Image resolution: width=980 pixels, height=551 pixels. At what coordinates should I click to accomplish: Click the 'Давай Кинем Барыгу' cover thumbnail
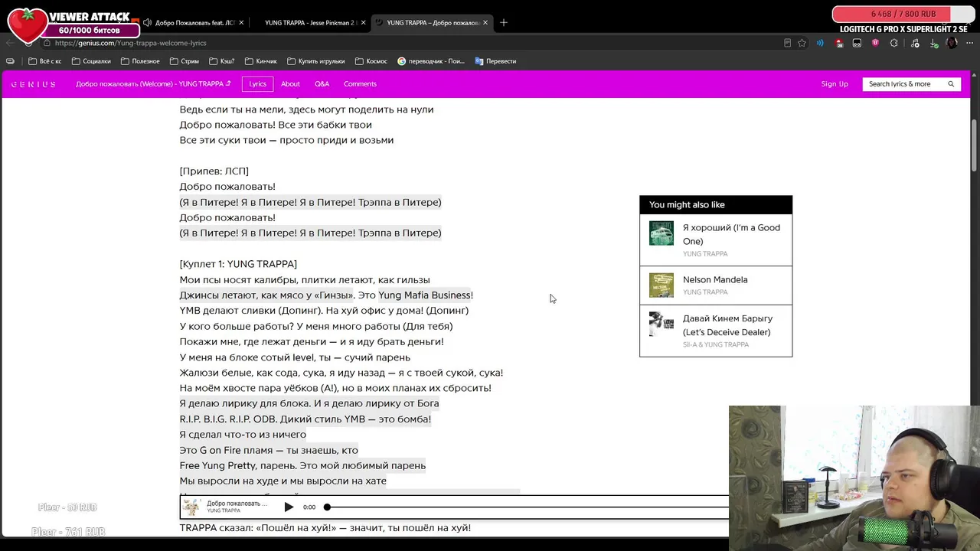(x=661, y=324)
